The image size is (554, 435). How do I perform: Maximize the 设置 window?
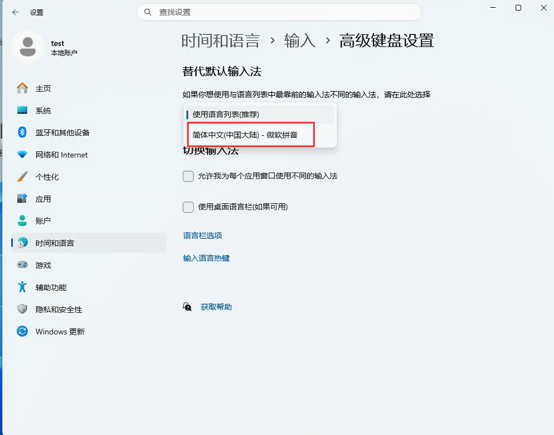518,8
